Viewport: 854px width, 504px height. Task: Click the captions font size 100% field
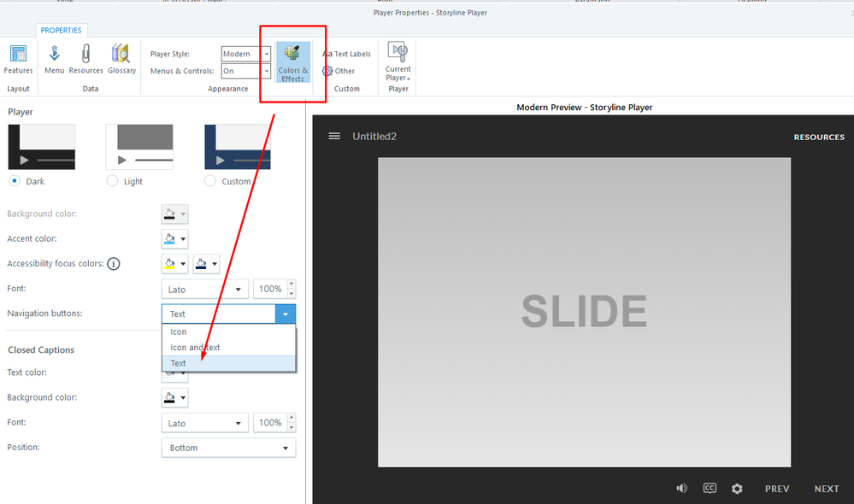click(270, 423)
